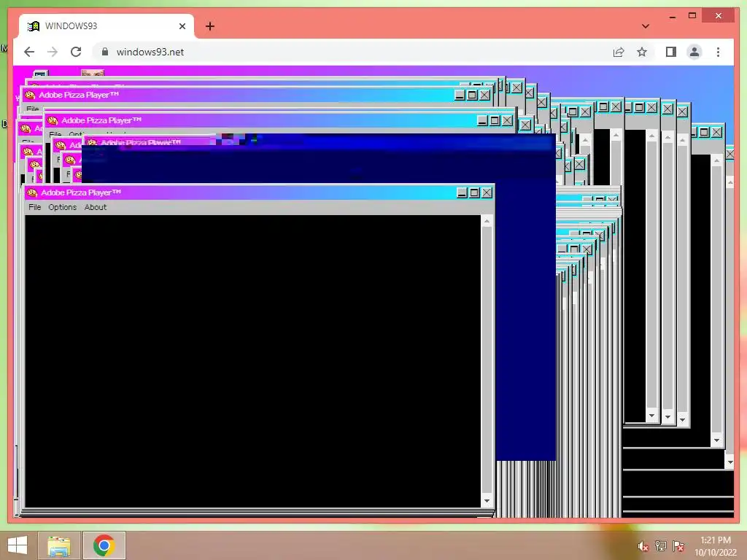Viewport: 747px width, 560px height.
Task: Open Windows Start button
Action: click(18, 545)
